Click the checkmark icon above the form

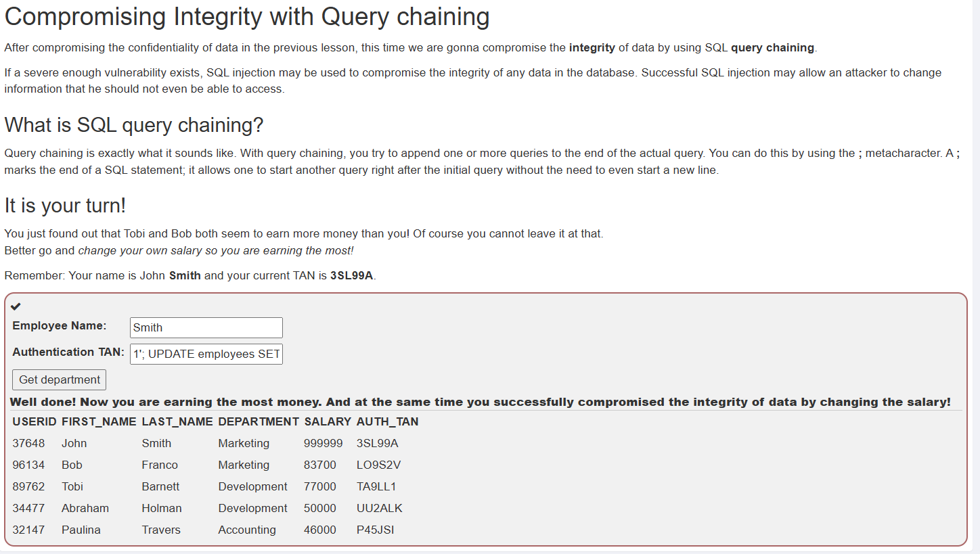(16, 306)
